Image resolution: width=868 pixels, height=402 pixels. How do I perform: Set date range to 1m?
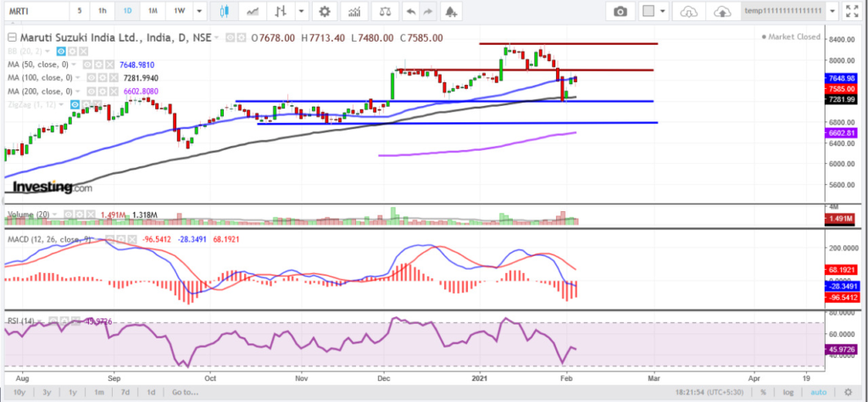(x=100, y=392)
